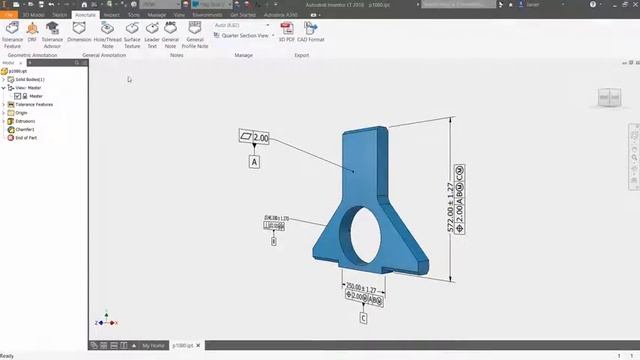
Task: Open the Tools ribbon tab
Action: (133, 15)
